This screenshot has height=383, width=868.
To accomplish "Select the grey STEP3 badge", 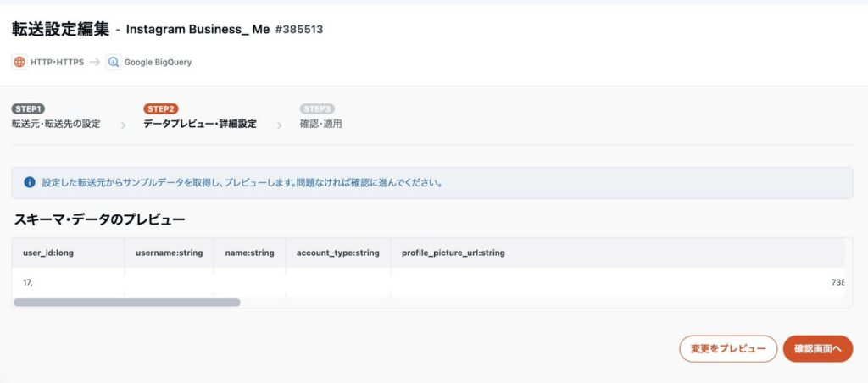I will (317, 108).
